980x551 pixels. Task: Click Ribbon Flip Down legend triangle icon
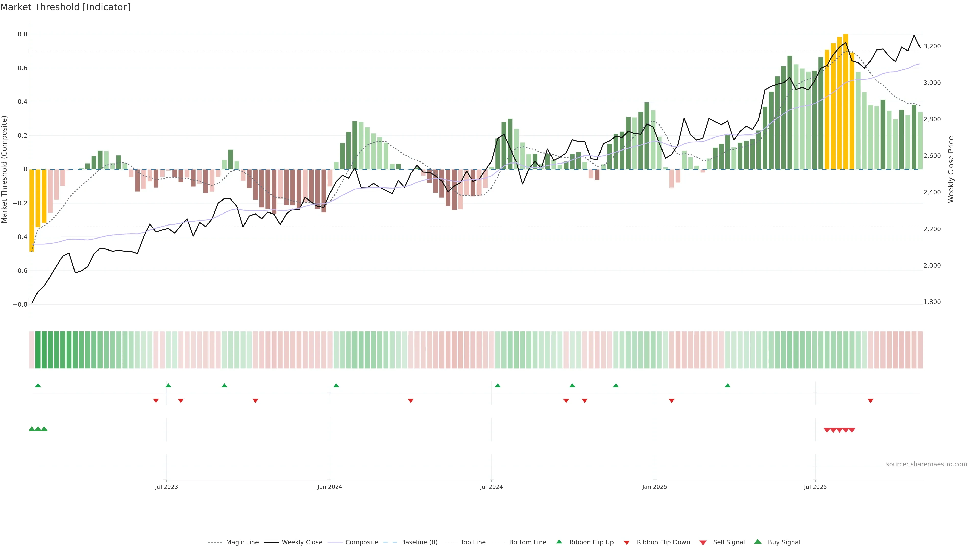(x=627, y=543)
